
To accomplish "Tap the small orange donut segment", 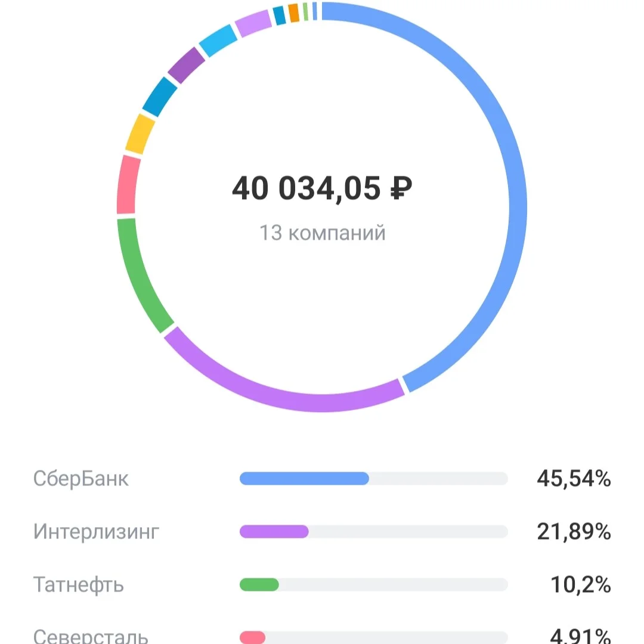I will coord(293,13).
